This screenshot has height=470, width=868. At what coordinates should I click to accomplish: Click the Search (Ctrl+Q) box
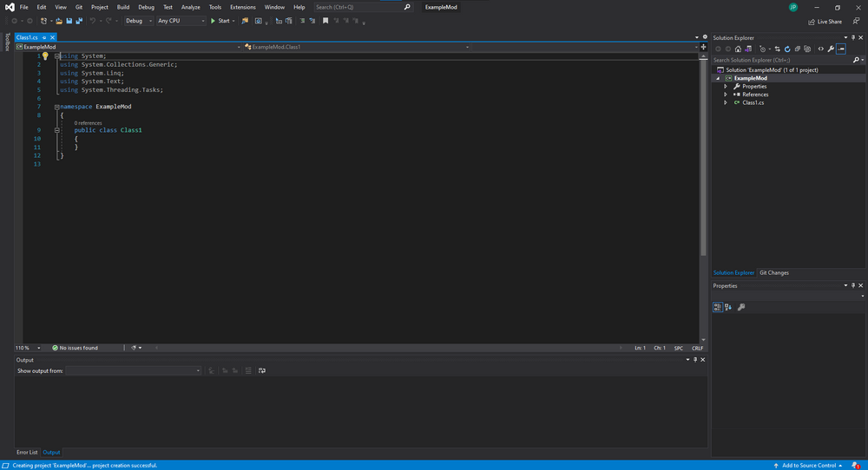tap(363, 7)
